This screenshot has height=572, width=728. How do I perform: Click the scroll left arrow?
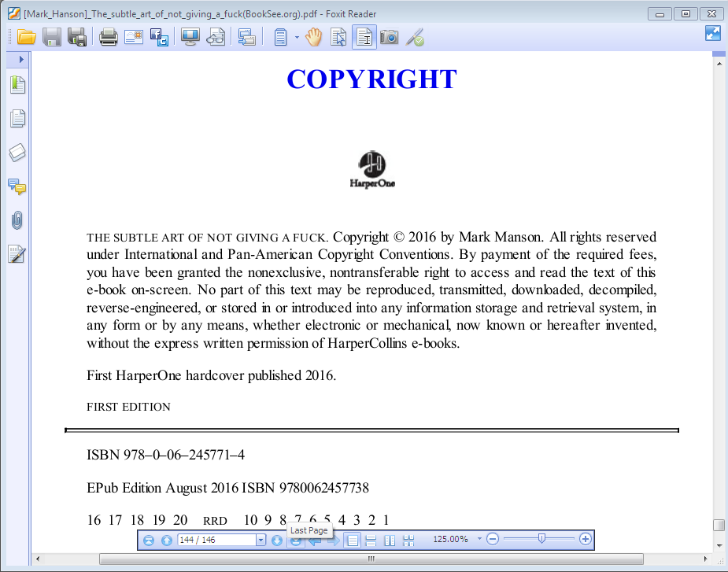[38, 559]
